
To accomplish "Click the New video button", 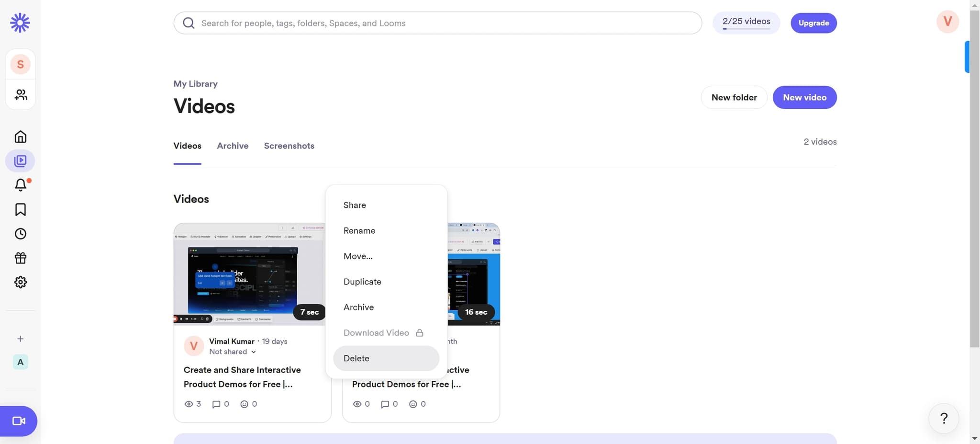I will 804,97.
